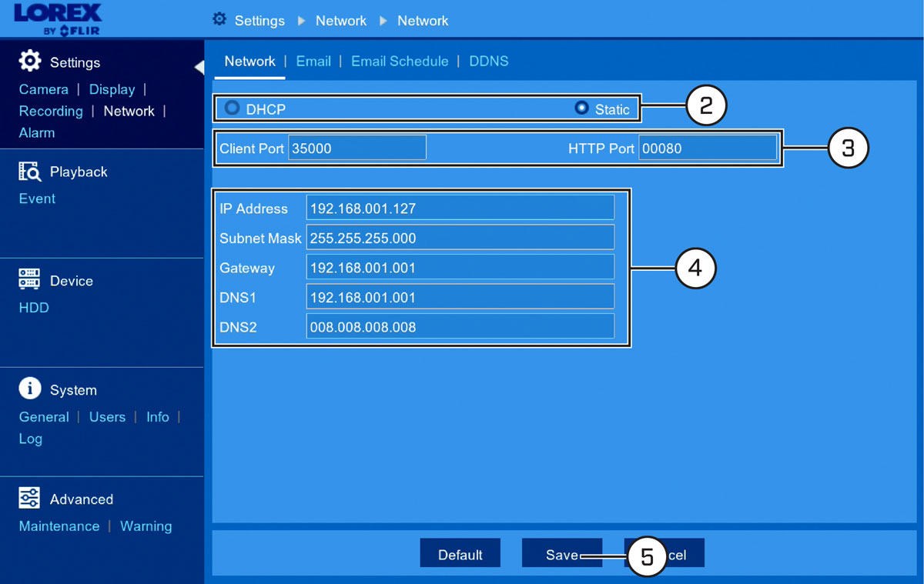924x584 pixels.
Task: Open the Warning page
Action: click(146, 526)
